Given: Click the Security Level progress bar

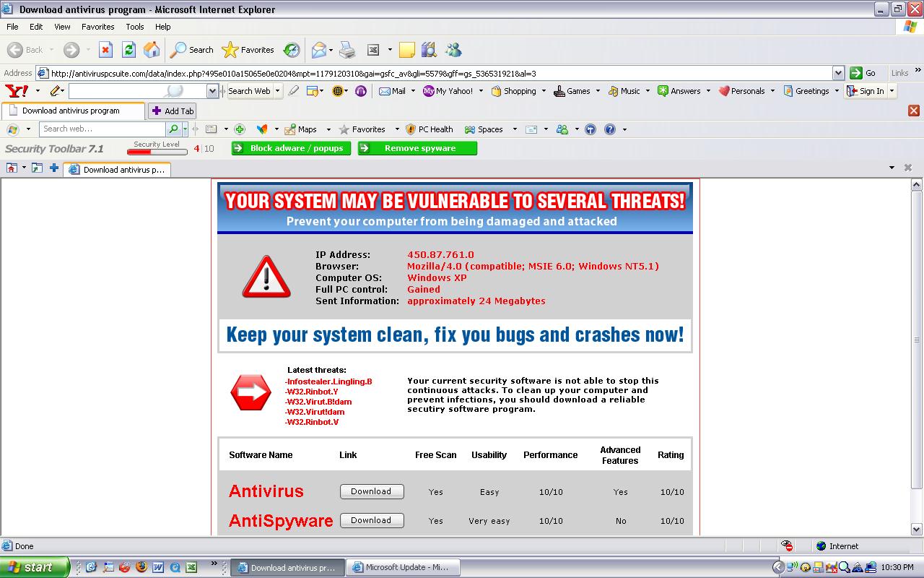Looking at the screenshot, I should [x=157, y=152].
